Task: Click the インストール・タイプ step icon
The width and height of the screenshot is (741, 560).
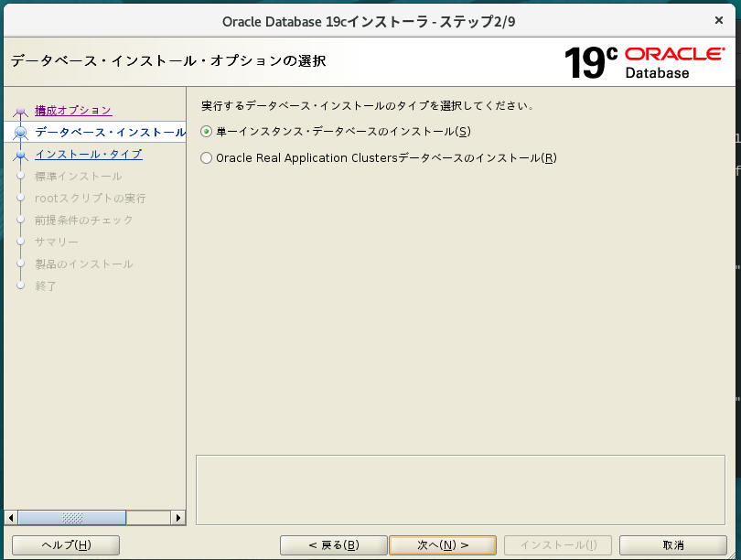Action: tap(20, 155)
